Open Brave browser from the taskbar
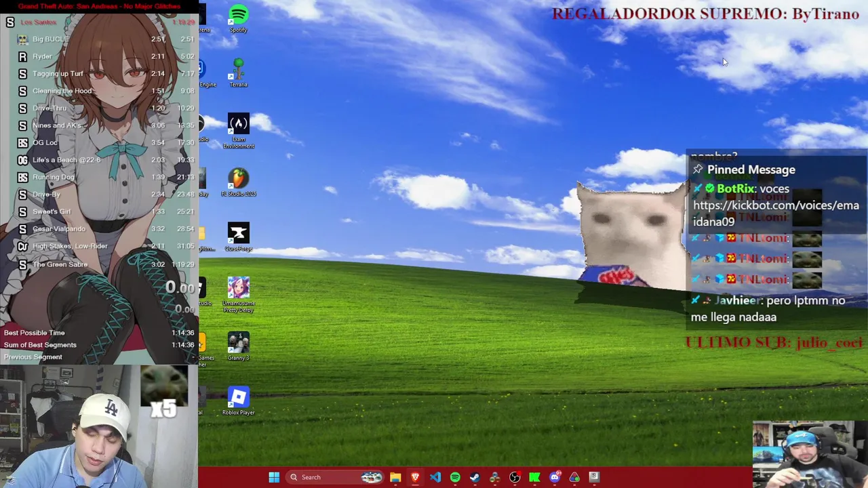Image resolution: width=868 pixels, height=488 pixels. 415,477
